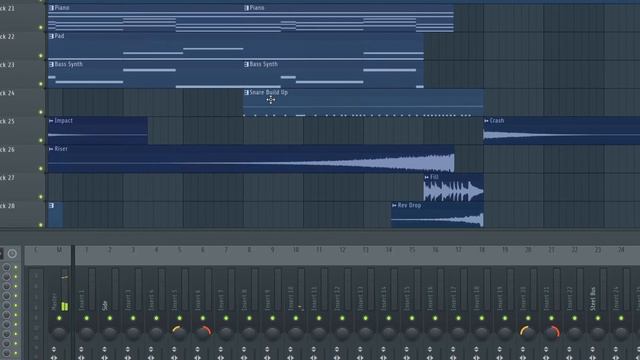Select the Rev Drop clip waveform
This screenshot has height=360, width=640.
pyautogui.click(x=438, y=220)
